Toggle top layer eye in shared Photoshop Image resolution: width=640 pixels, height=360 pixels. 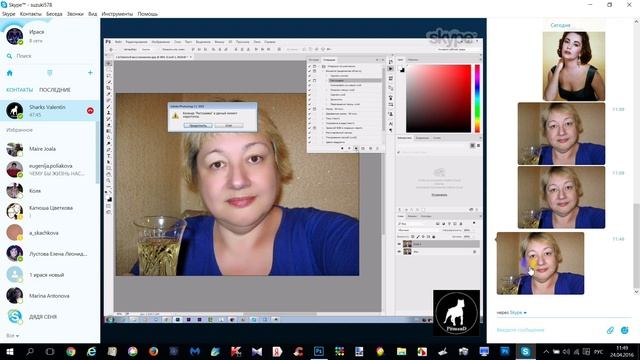coord(399,244)
